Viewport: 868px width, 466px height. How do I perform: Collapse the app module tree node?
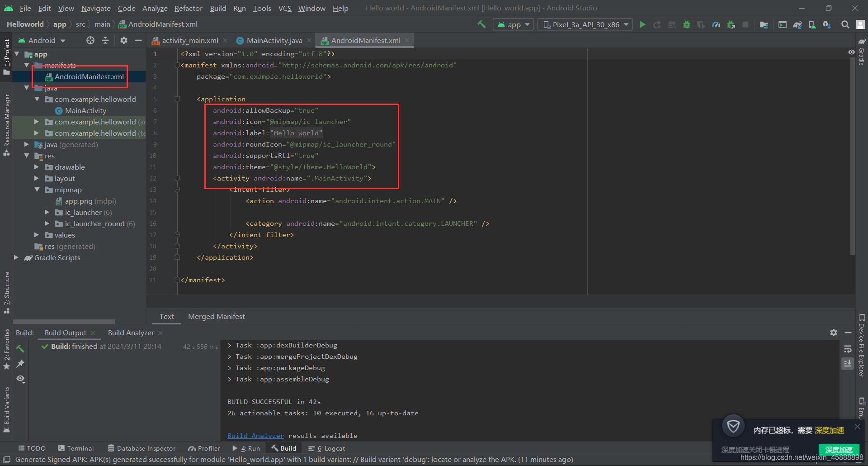(x=17, y=54)
